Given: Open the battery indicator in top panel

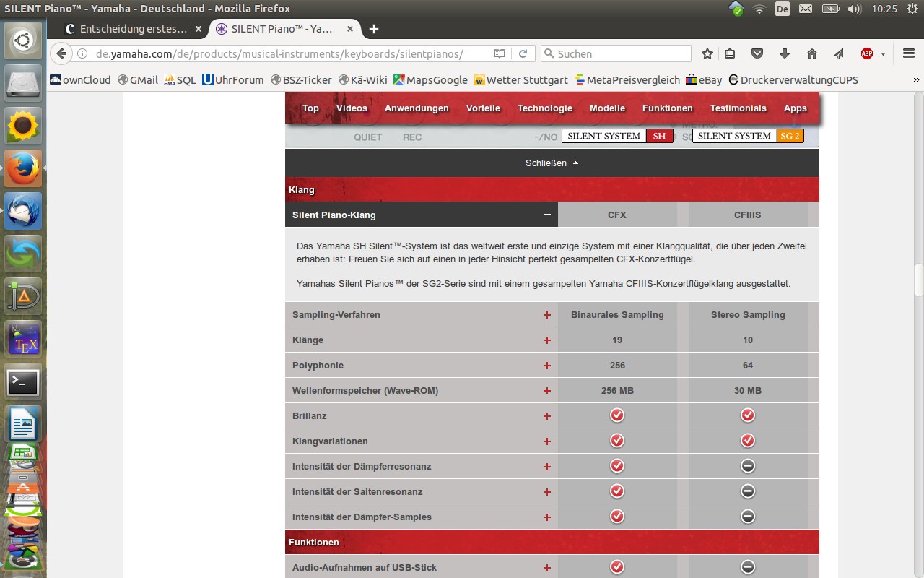Looking at the screenshot, I should tap(830, 9).
